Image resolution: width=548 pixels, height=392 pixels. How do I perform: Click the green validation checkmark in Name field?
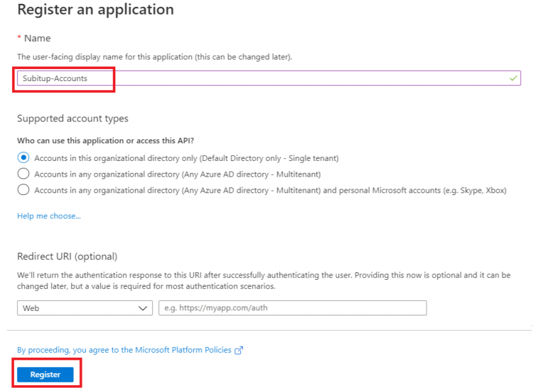(x=514, y=78)
